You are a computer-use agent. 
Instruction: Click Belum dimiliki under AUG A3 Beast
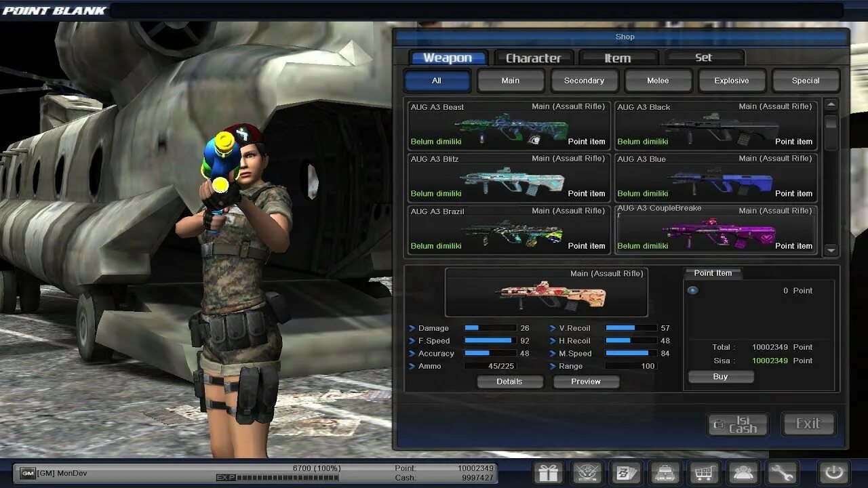[436, 142]
